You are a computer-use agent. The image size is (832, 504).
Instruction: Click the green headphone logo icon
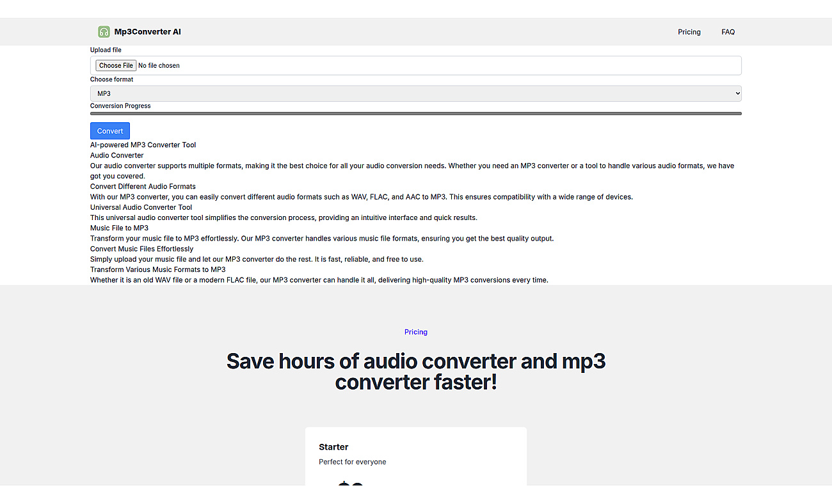tap(104, 32)
